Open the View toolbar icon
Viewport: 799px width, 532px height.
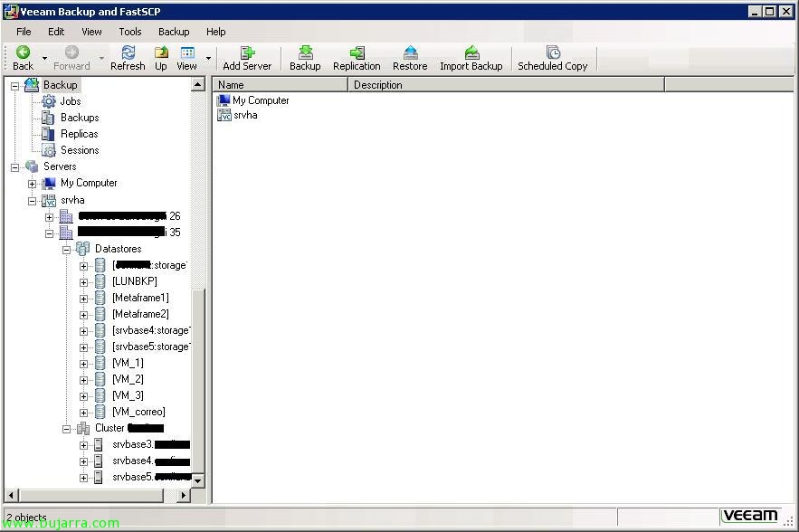pyautogui.click(x=187, y=52)
